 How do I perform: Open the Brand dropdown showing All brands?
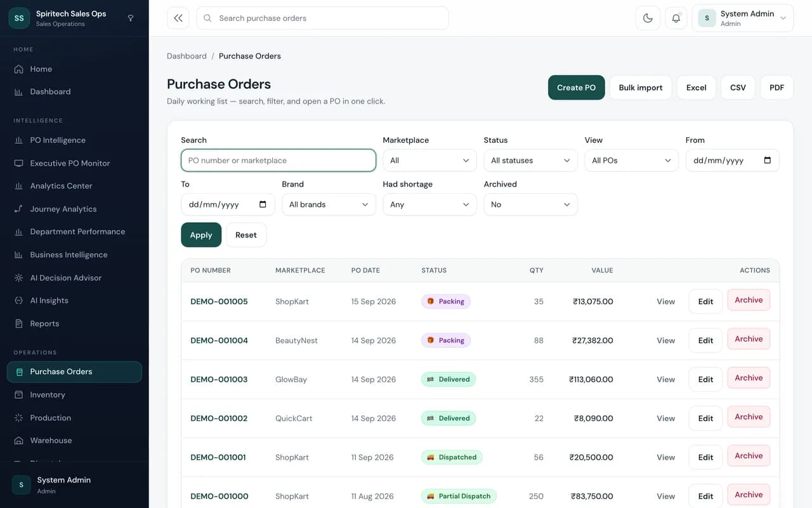point(329,204)
